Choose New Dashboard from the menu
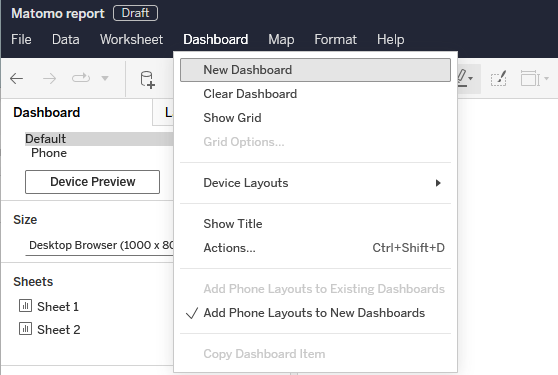 tap(315, 70)
